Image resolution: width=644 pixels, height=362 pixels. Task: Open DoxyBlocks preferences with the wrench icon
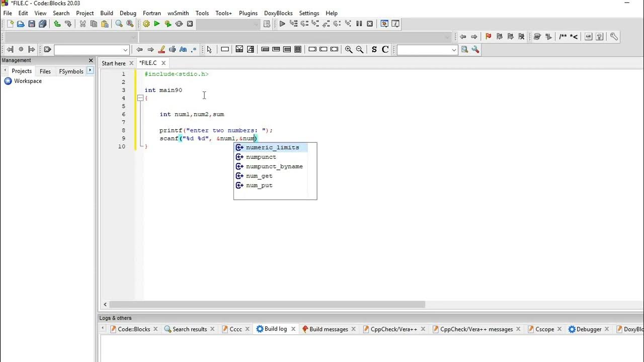614,36
